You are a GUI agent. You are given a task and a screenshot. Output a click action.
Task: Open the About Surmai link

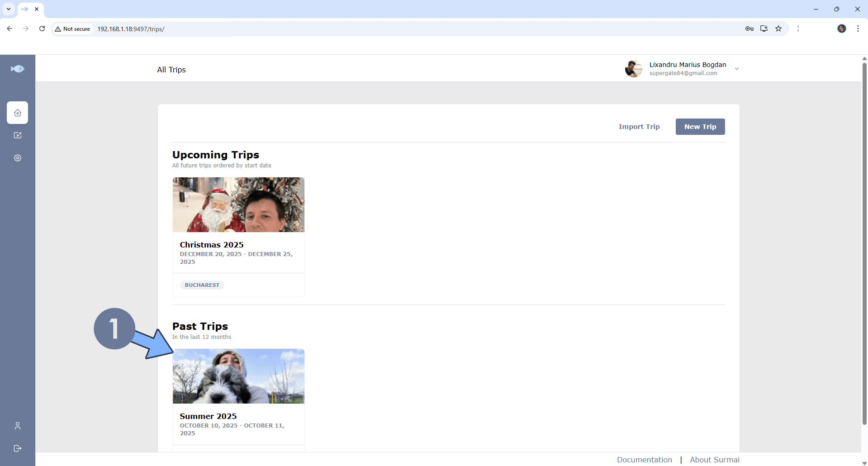point(715,460)
